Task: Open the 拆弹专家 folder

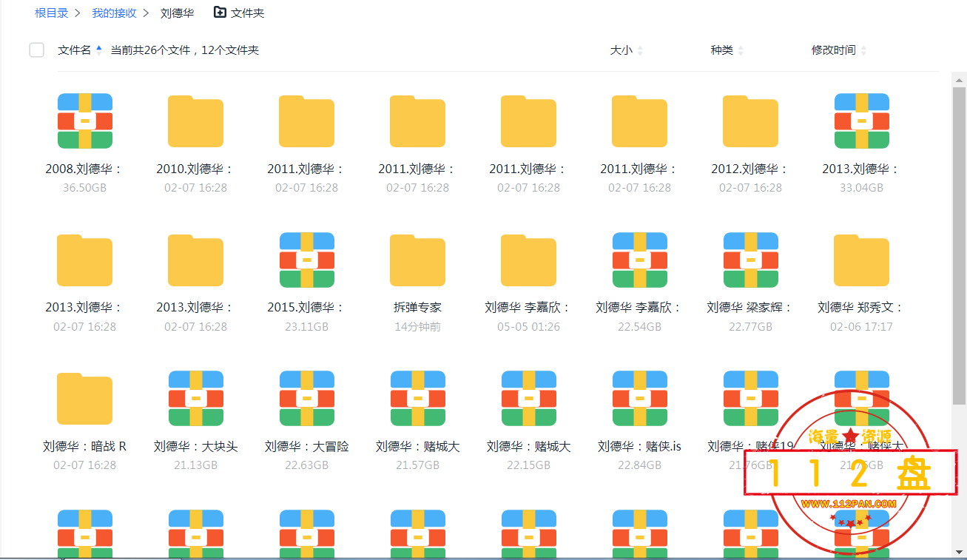Action: pyautogui.click(x=417, y=260)
